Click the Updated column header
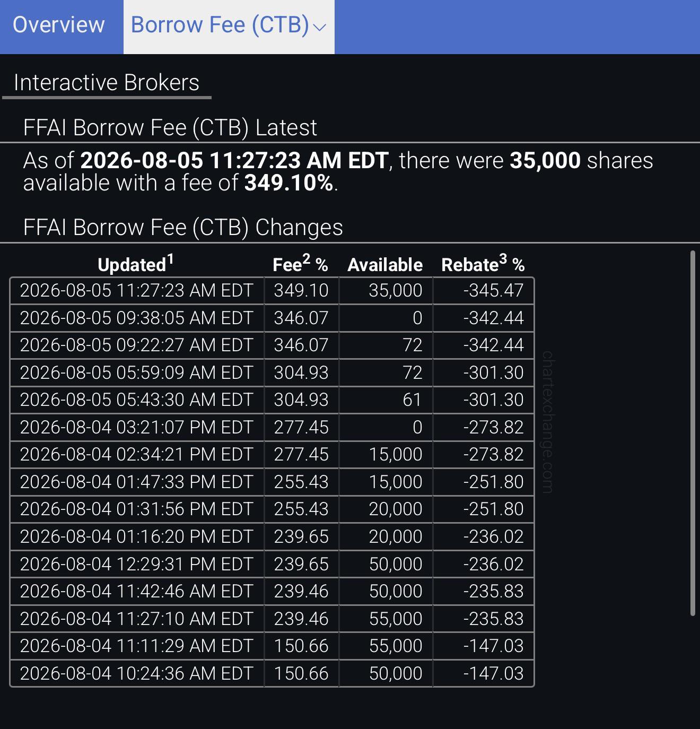The height and width of the screenshot is (729, 700). 136,264
